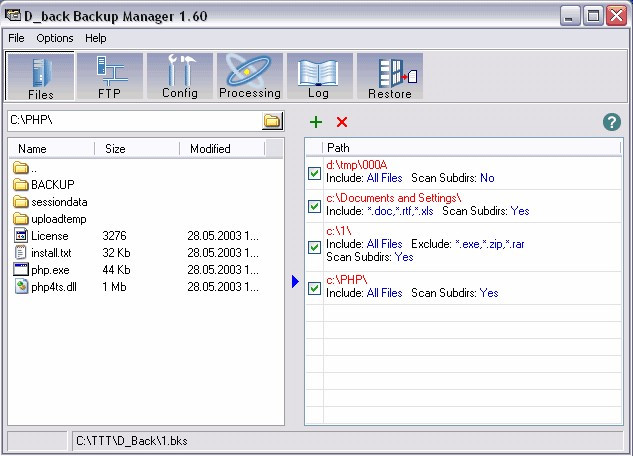Open the Log book section
This screenshot has height=456, width=633.
click(319, 76)
